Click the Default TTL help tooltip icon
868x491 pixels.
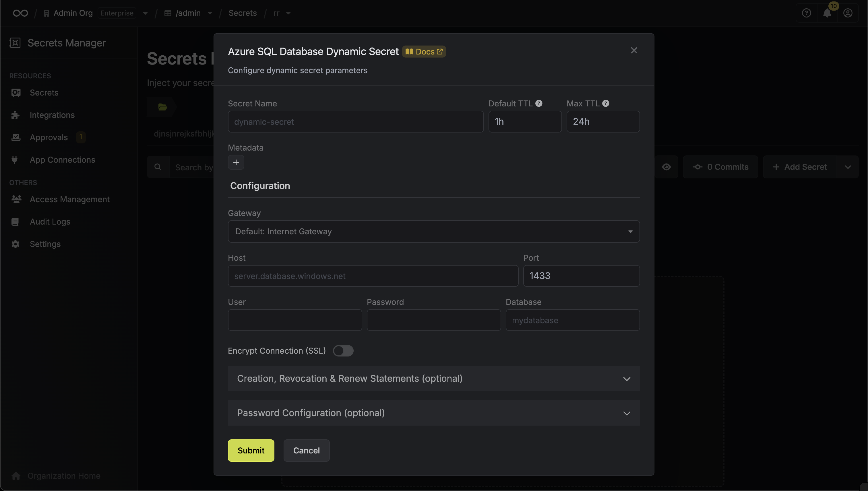[x=539, y=103]
